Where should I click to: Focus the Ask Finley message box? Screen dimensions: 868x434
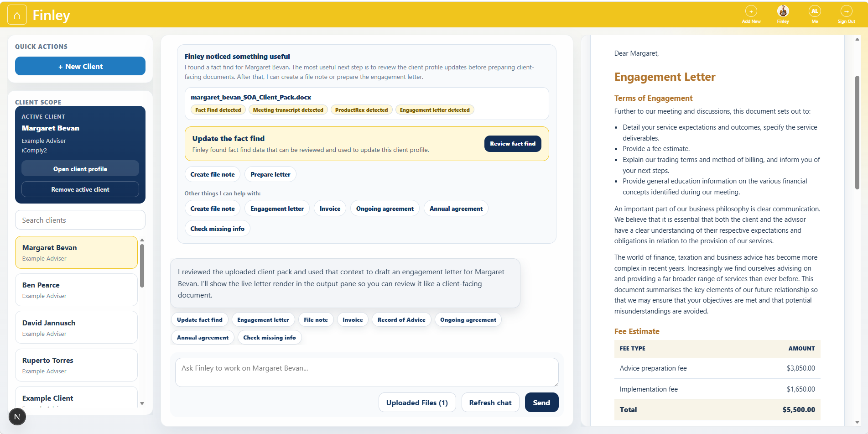(x=367, y=372)
